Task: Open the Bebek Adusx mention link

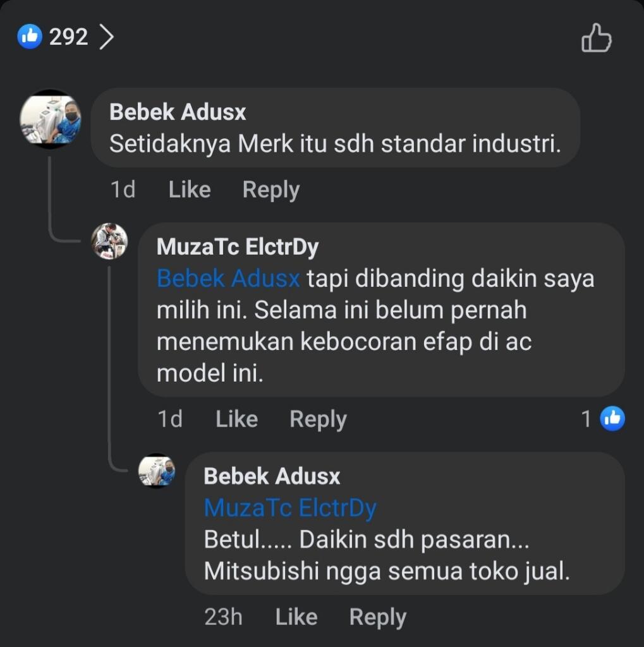Action: [x=227, y=278]
